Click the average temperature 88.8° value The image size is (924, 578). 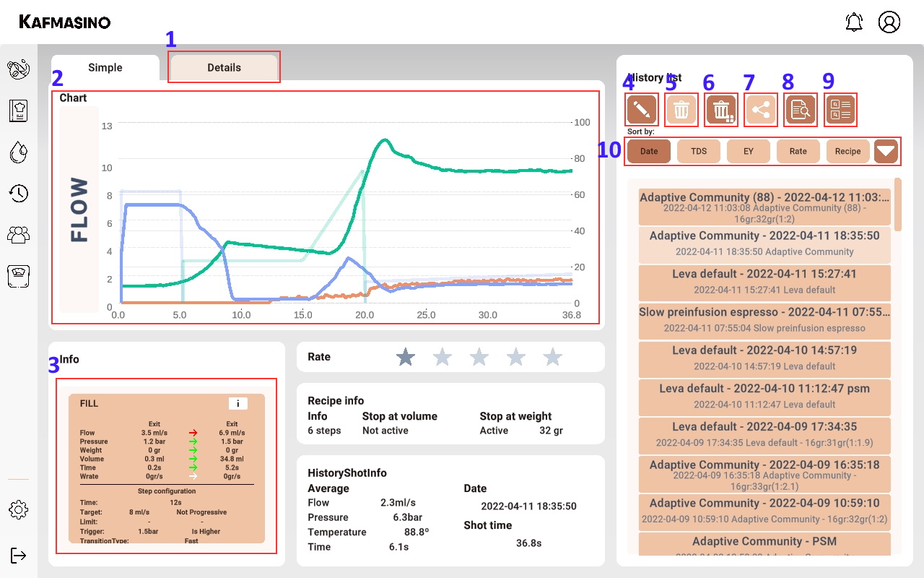tap(417, 532)
